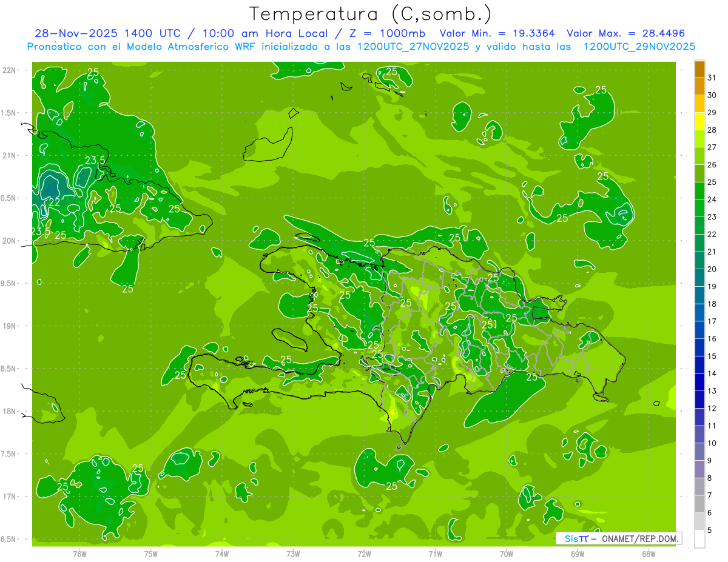This screenshot has width=728, height=562.
Task: Select the '1200UTC_29NOV2025' valid-until time
Action: click(x=639, y=47)
